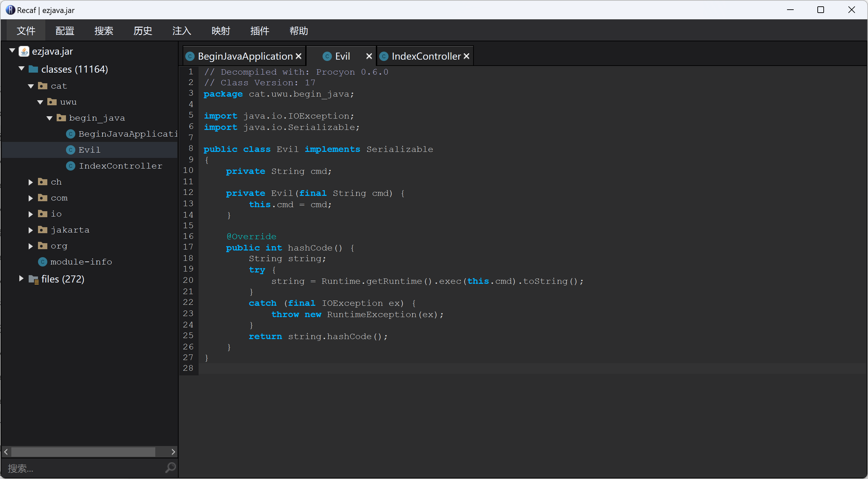This screenshot has width=868, height=479.
Task: Open BeginJavaApplication class in tree
Action: [127, 134]
